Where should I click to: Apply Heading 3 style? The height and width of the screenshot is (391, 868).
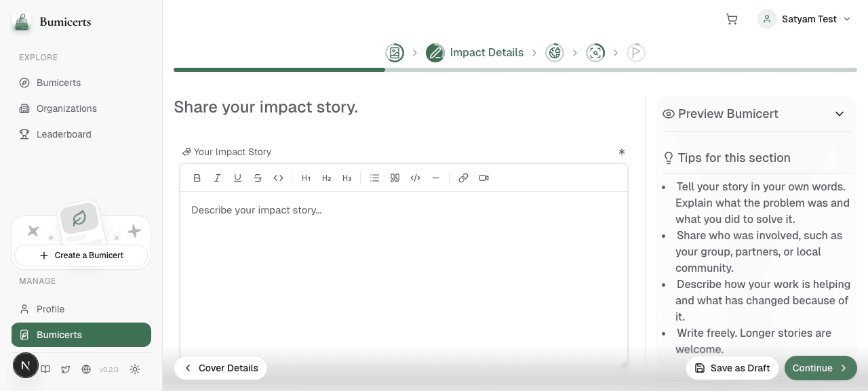347,178
